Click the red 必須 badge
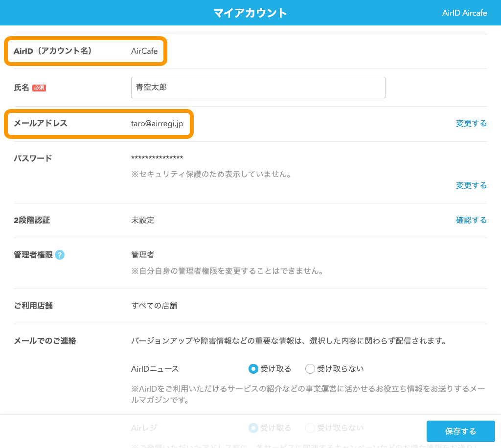This screenshot has width=501, height=448. tap(39, 88)
